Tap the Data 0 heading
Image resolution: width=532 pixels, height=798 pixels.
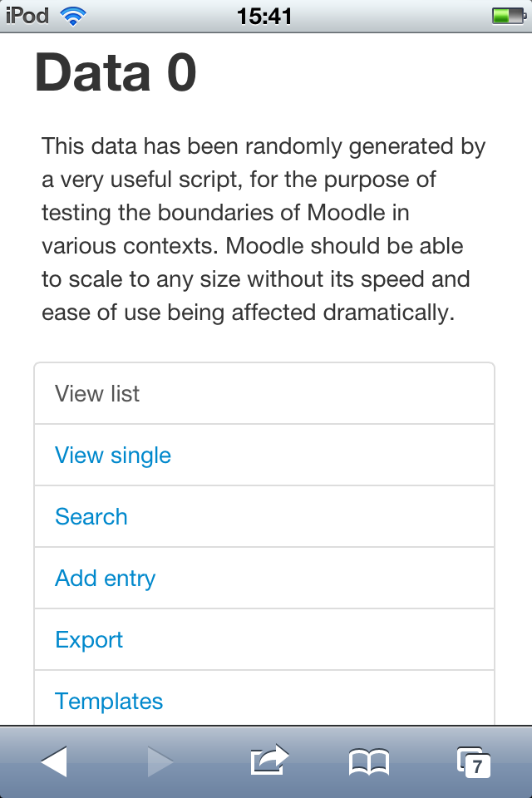coord(116,72)
